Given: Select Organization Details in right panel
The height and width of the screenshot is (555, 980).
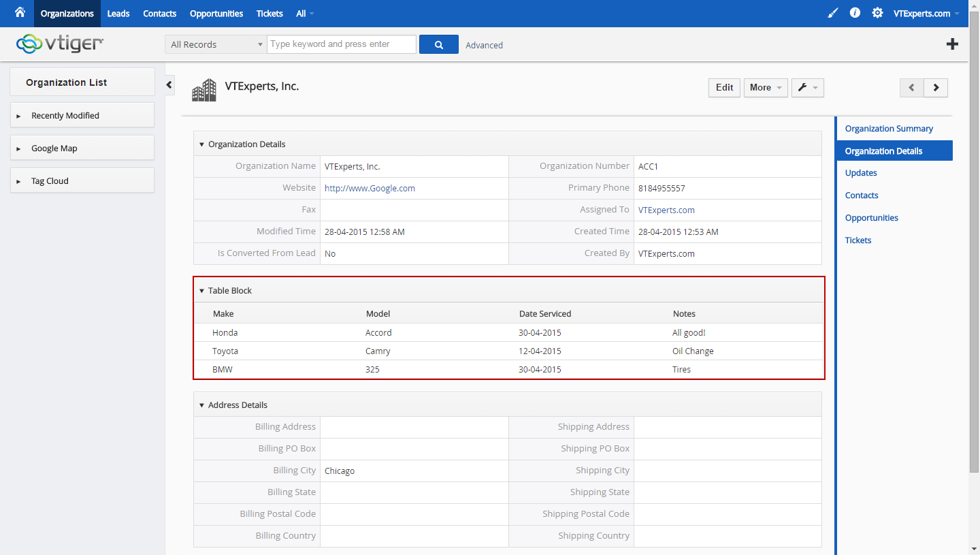Looking at the screenshot, I should (895, 150).
